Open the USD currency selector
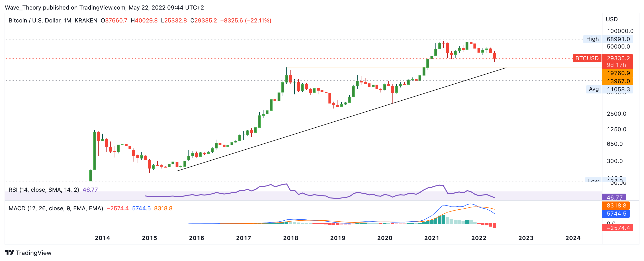644x261 pixels. coord(612,19)
